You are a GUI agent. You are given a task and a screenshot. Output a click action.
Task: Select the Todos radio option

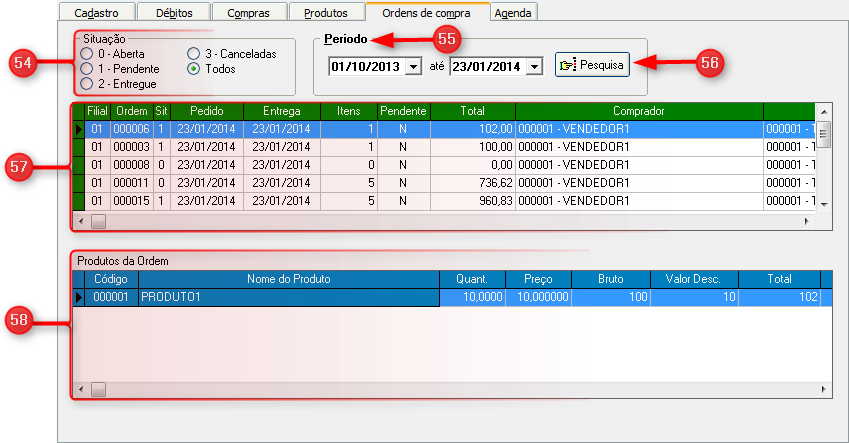[211, 69]
